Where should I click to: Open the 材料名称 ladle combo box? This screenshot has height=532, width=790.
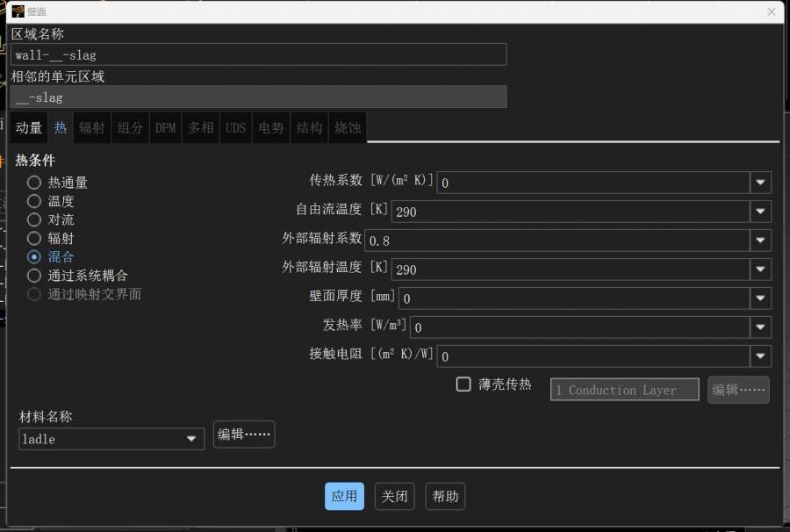[x=111, y=439]
